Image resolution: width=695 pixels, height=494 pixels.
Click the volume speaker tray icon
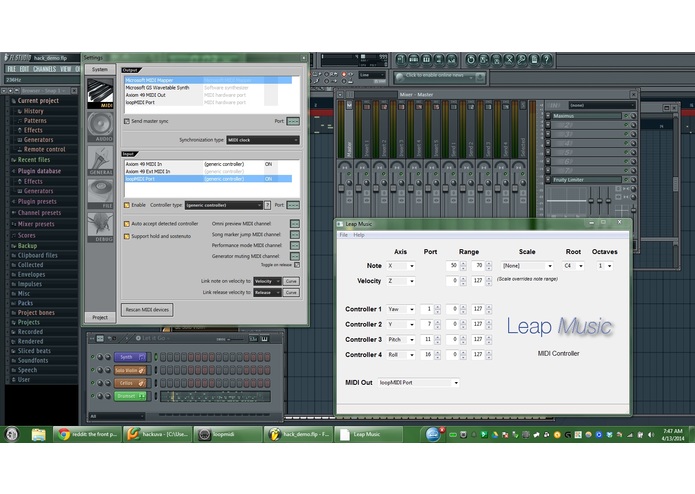point(651,435)
